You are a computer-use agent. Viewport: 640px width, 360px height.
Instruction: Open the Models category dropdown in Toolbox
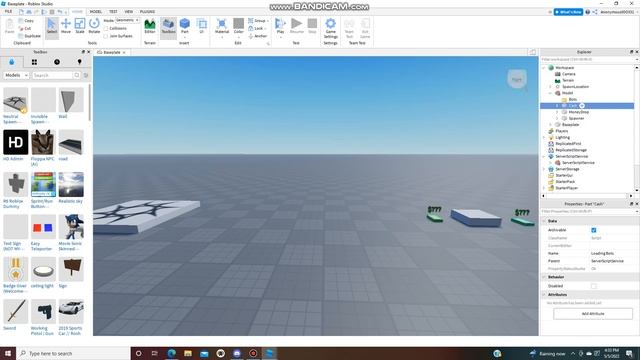click(x=16, y=75)
